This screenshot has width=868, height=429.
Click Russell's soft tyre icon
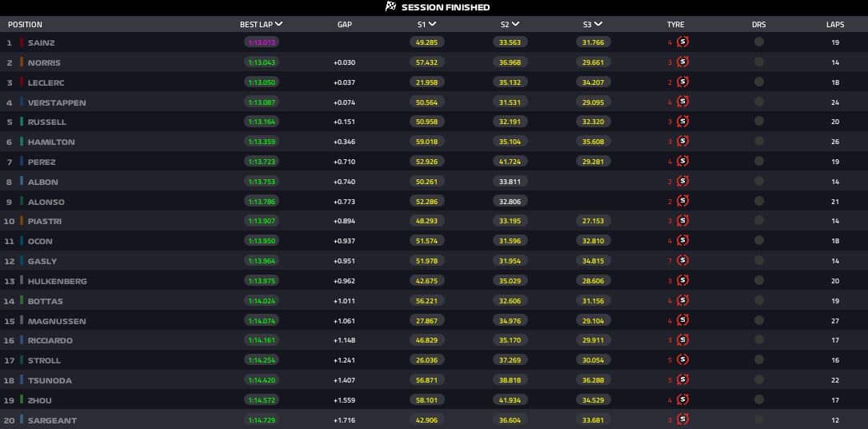point(682,121)
